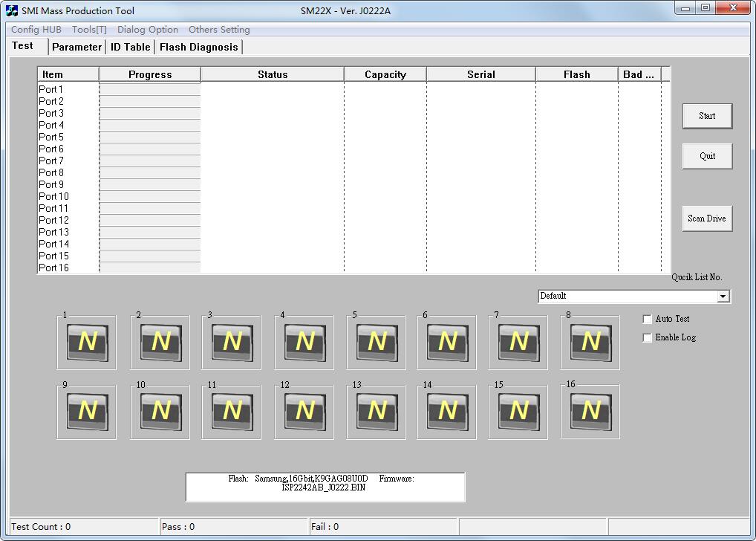Open the Dialog Option menu
The image size is (756, 541).
click(148, 30)
